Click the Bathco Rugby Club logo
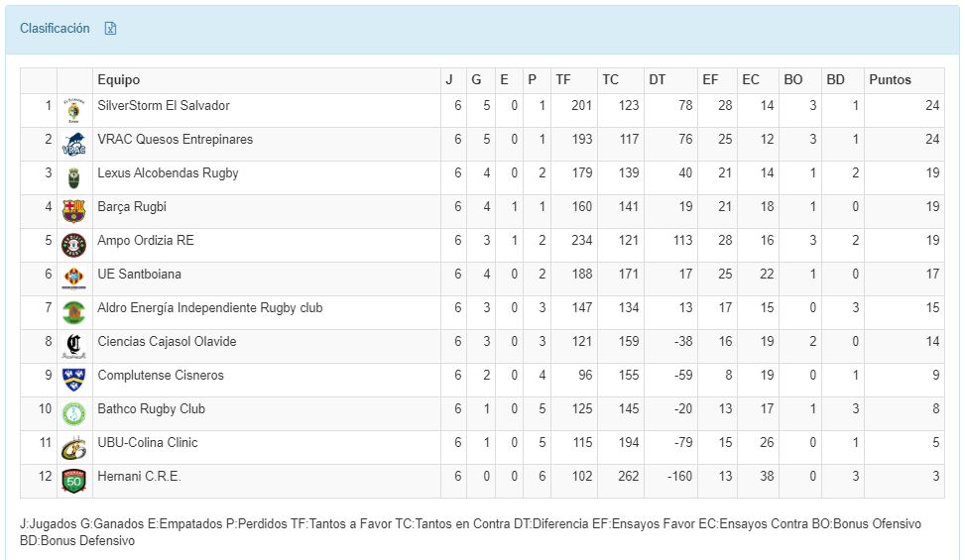 pyautogui.click(x=73, y=413)
